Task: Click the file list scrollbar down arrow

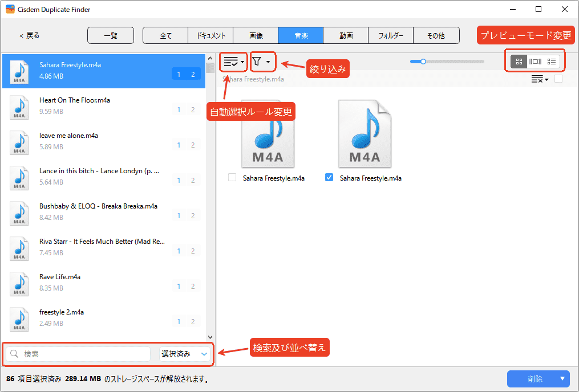Action: [210, 337]
